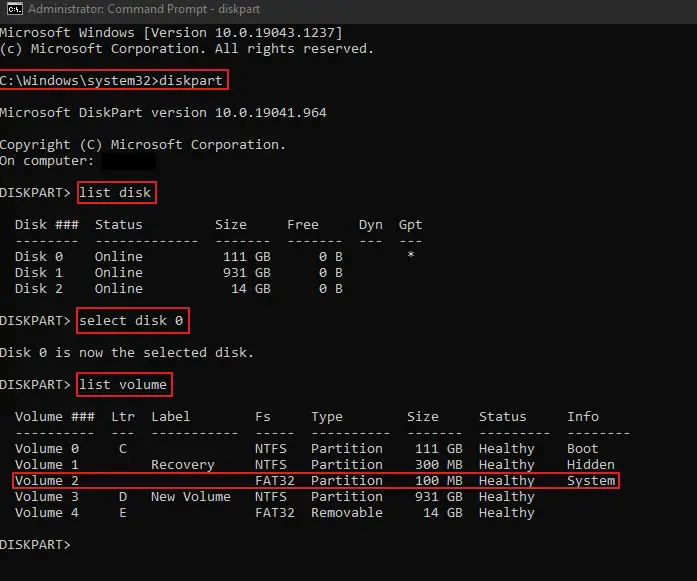Click the highlighted 'list disk' command

[116, 192]
